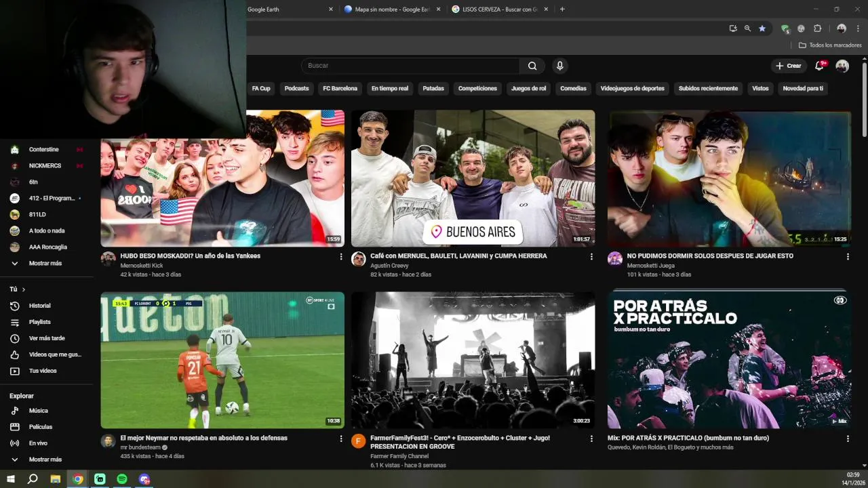Click the YouTube search magnifier button

532,66
